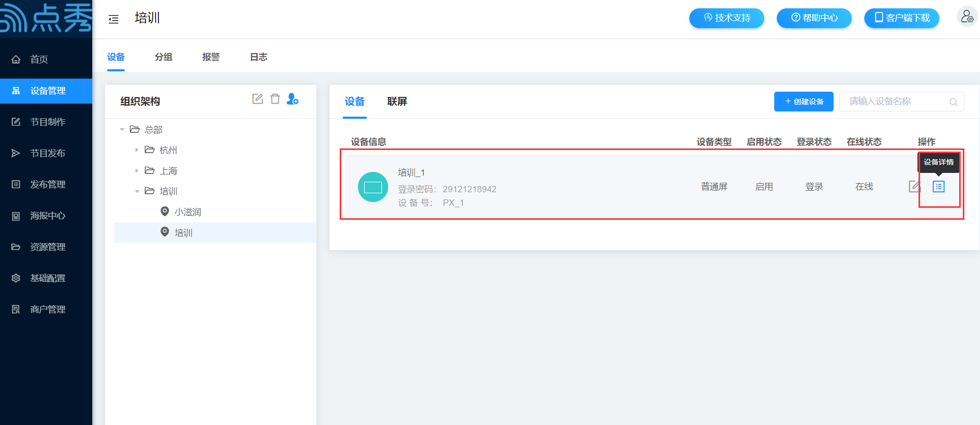Viewport: 980px width, 425px height.
Task: Click the 点秀 logo
Action: tap(46, 18)
